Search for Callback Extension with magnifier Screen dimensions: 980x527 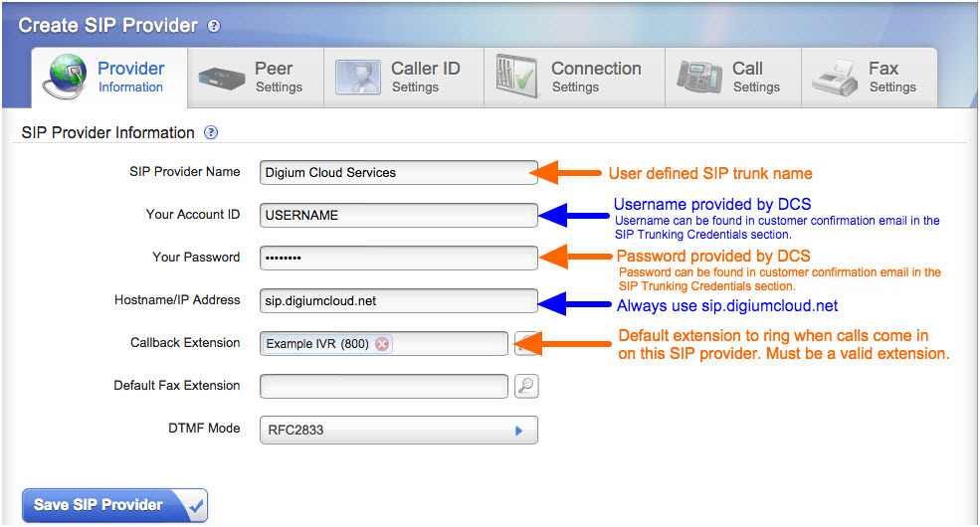526,343
